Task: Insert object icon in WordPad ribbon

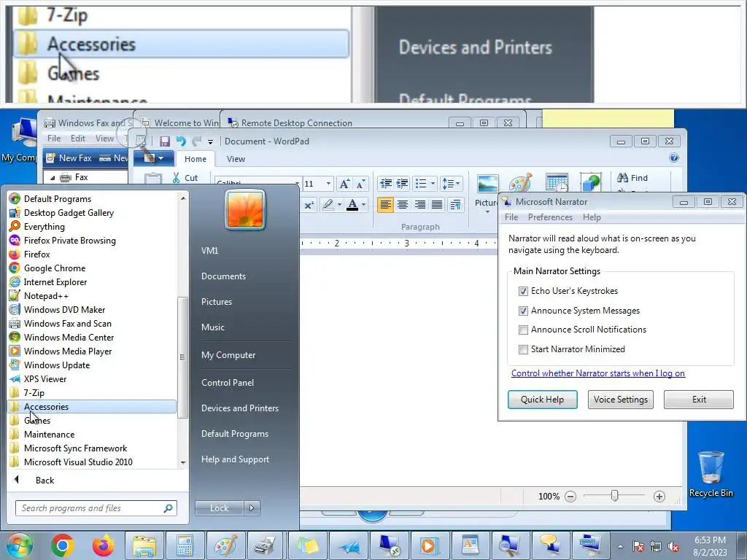Action: click(591, 183)
